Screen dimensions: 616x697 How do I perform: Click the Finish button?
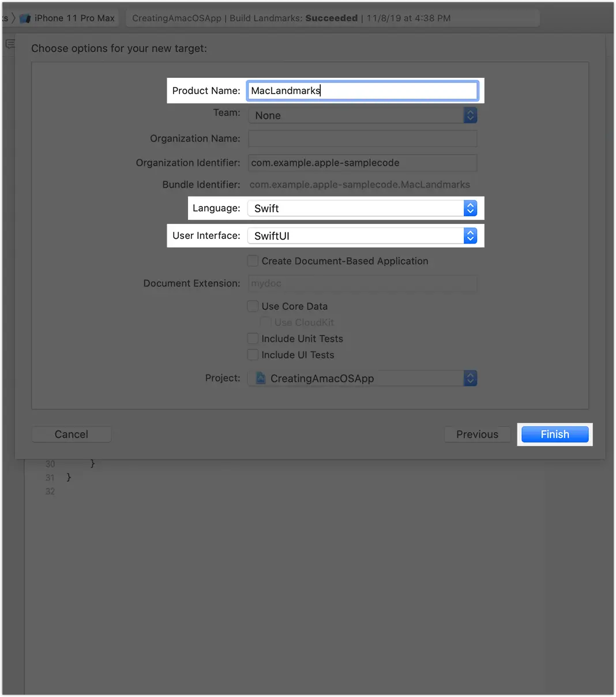[x=555, y=434]
